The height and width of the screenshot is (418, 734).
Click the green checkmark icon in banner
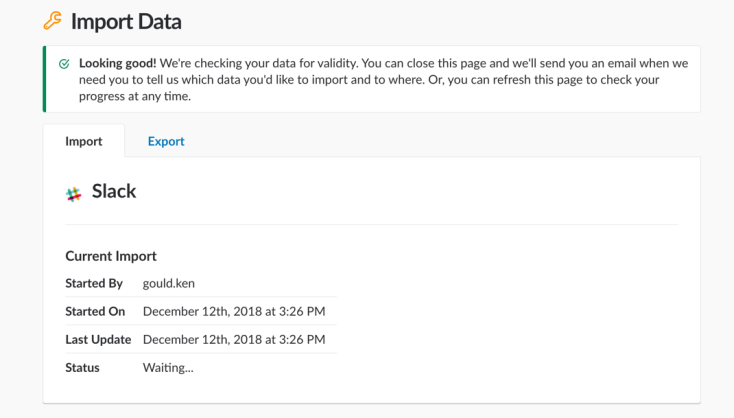64,62
